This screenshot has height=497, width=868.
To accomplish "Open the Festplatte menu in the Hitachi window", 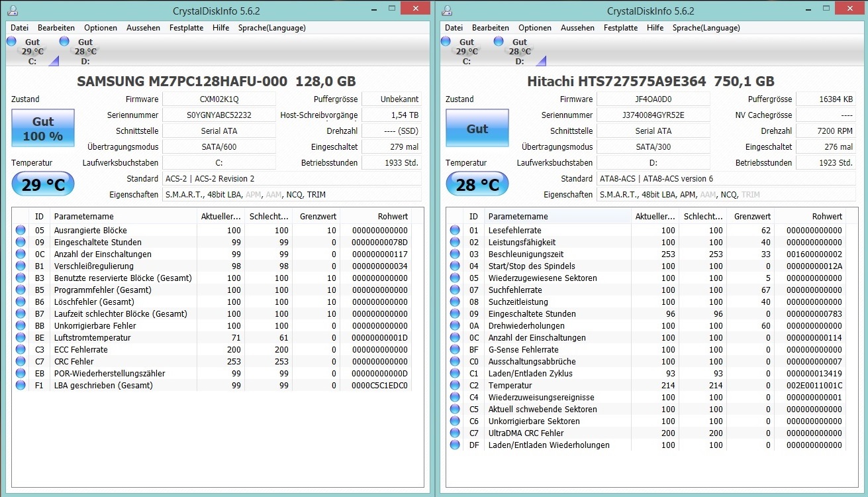I will tap(620, 28).
